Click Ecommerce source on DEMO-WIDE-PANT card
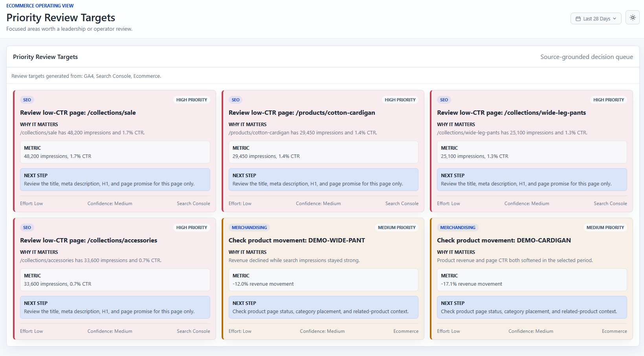The width and height of the screenshot is (644, 356). click(x=406, y=331)
